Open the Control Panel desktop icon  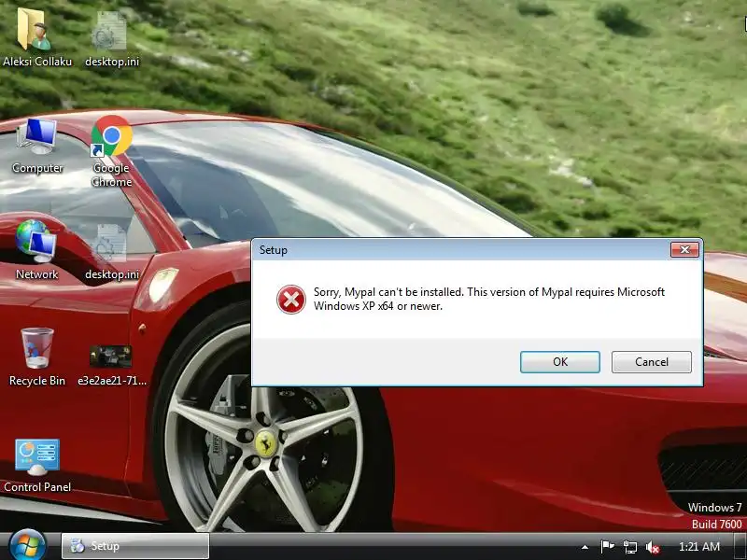[x=37, y=466]
